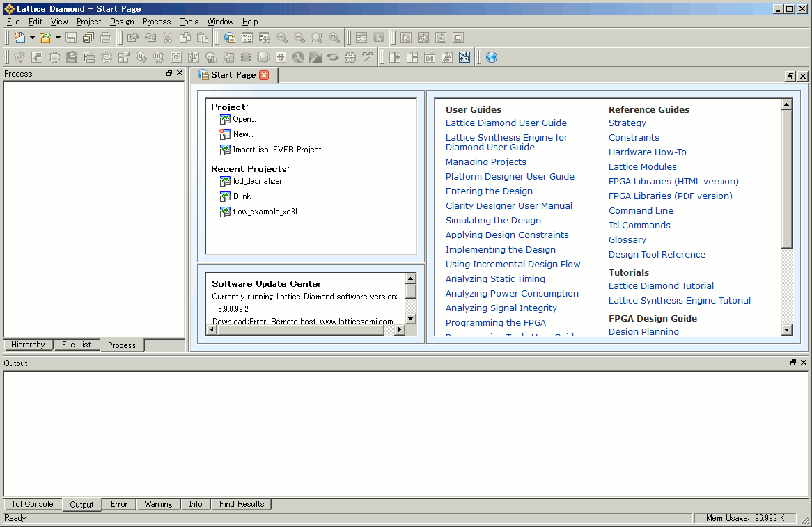
Task: Open the Process menu in menu bar
Action: pyautogui.click(x=157, y=22)
